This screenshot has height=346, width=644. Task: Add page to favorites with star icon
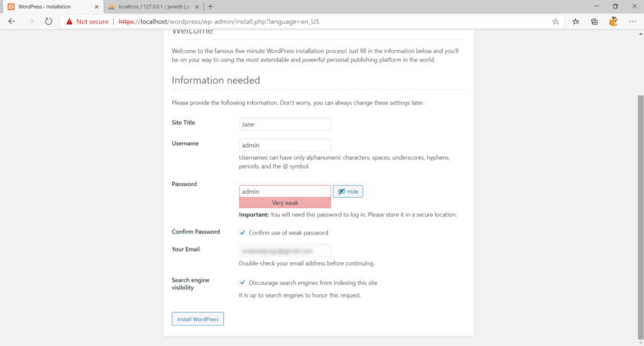[555, 22]
